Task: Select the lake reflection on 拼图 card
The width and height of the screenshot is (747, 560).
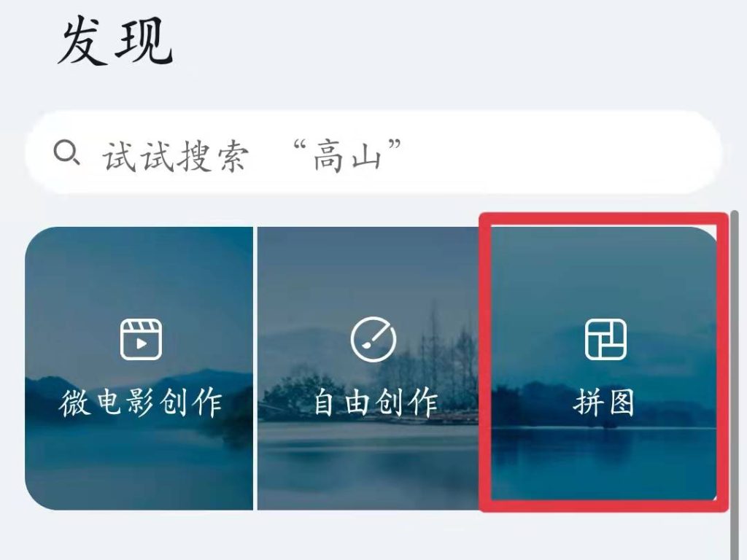Action: 603,462
